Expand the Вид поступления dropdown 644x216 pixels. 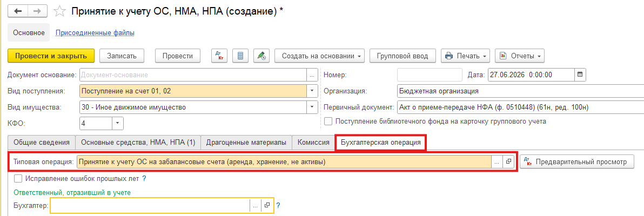(312, 91)
